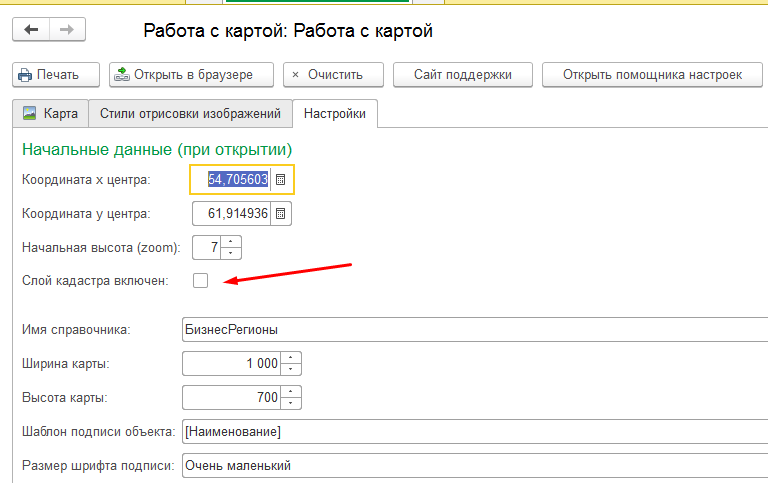Go back with the left arrow
This screenshot has height=483, width=768.
coord(31,30)
